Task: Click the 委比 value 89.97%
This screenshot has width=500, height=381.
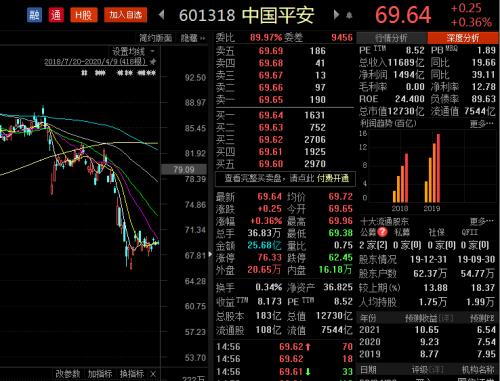Action: point(266,37)
